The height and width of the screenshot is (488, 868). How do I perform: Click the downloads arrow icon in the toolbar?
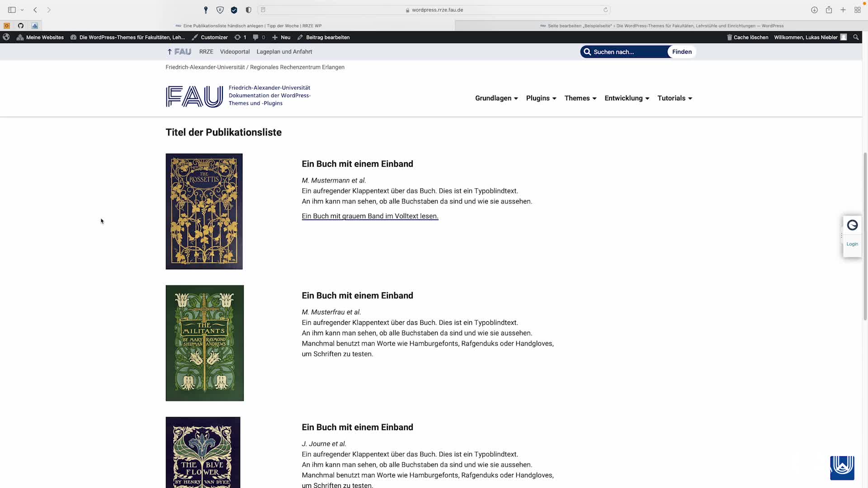[814, 9]
